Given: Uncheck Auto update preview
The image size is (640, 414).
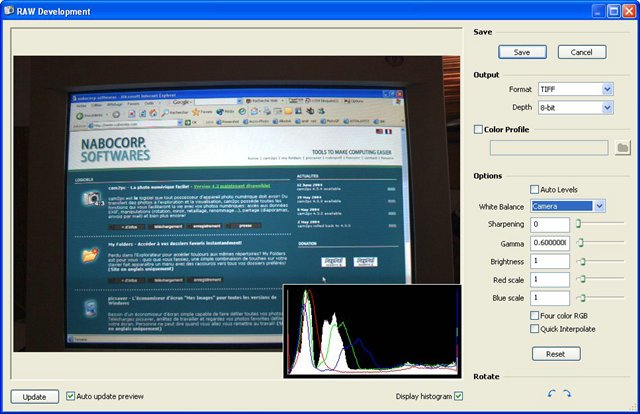Looking at the screenshot, I should [70, 396].
